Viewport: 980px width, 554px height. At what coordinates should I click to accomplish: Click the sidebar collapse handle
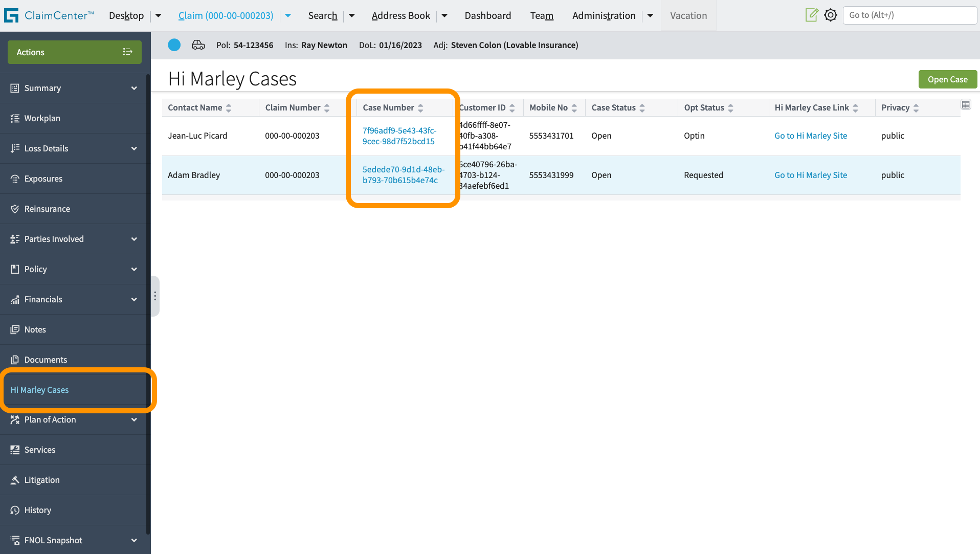pos(155,296)
